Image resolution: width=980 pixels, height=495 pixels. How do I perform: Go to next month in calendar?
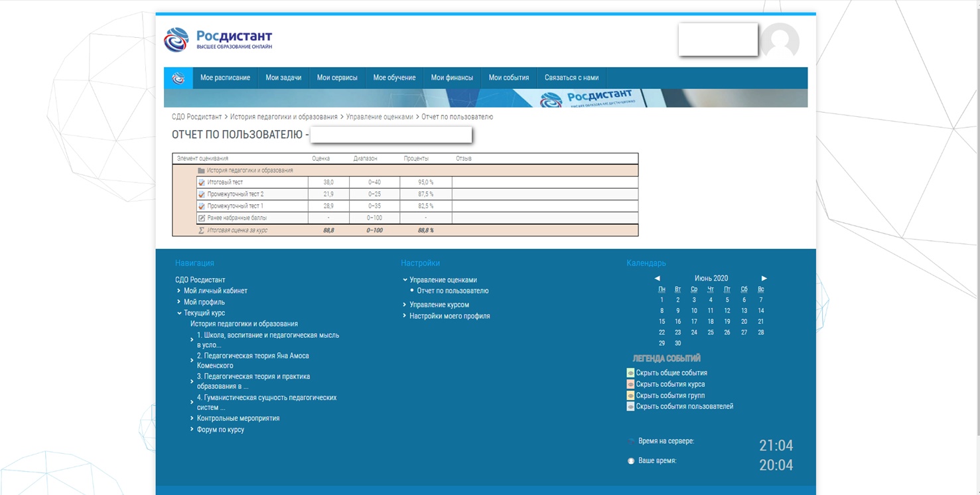(x=764, y=279)
